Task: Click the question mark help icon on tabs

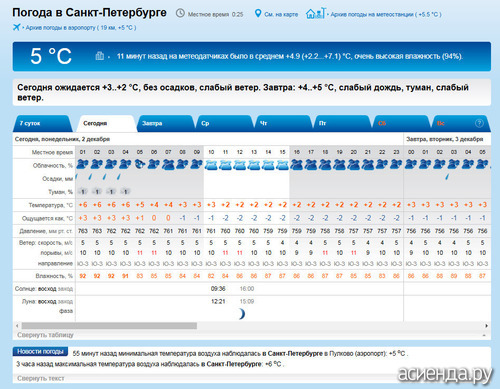Action: click(x=479, y=123)
